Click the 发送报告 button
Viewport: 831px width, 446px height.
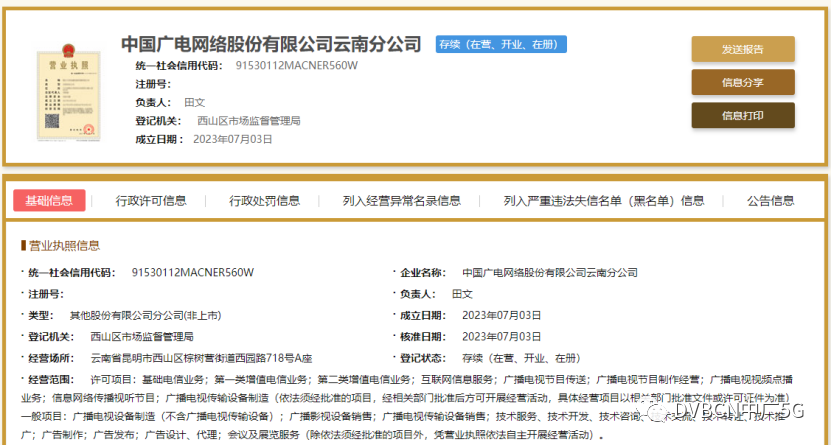pos(742,49)
